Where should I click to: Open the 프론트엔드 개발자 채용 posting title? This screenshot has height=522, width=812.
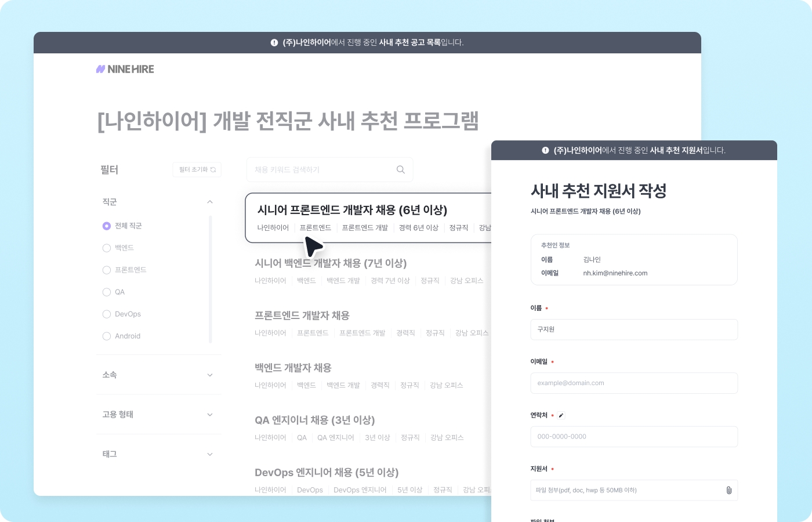tap(302, 316)
